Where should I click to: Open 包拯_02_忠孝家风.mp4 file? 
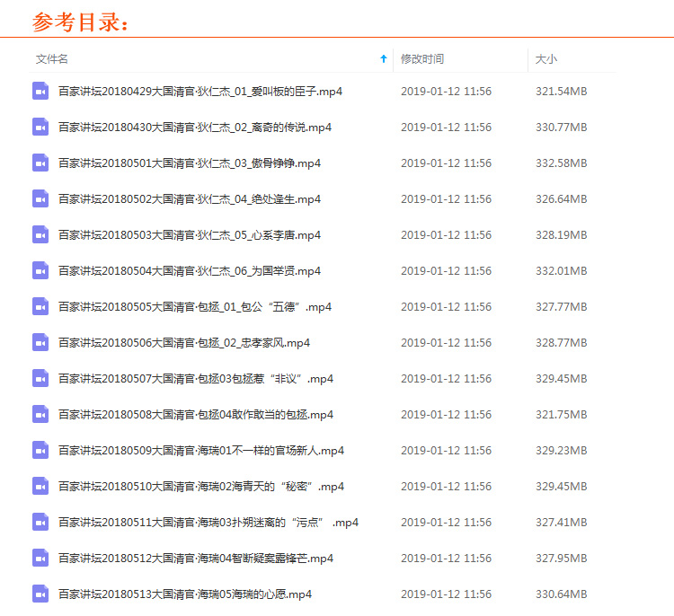pos(184,343)
